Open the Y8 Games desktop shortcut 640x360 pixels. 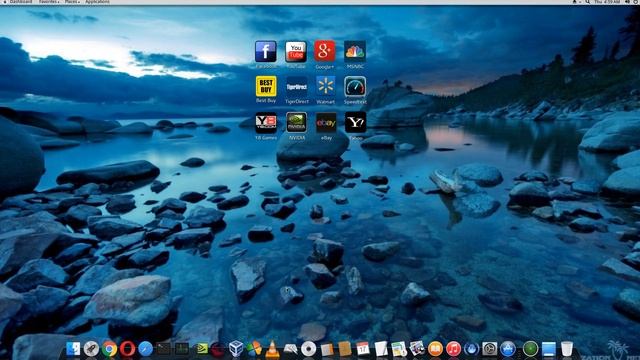click(266, 123)
